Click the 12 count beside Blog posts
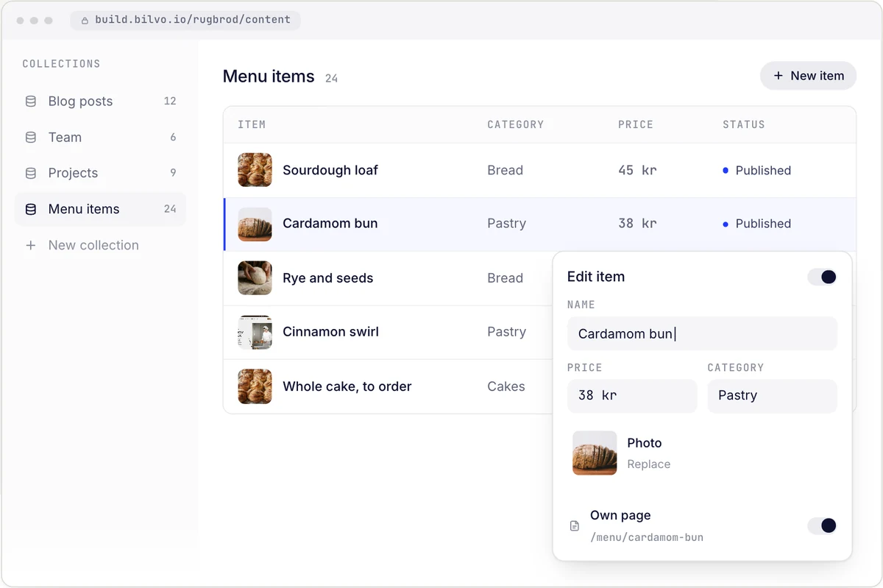The height and width of the screenshot is (588, 883). (x=170, y=102)
